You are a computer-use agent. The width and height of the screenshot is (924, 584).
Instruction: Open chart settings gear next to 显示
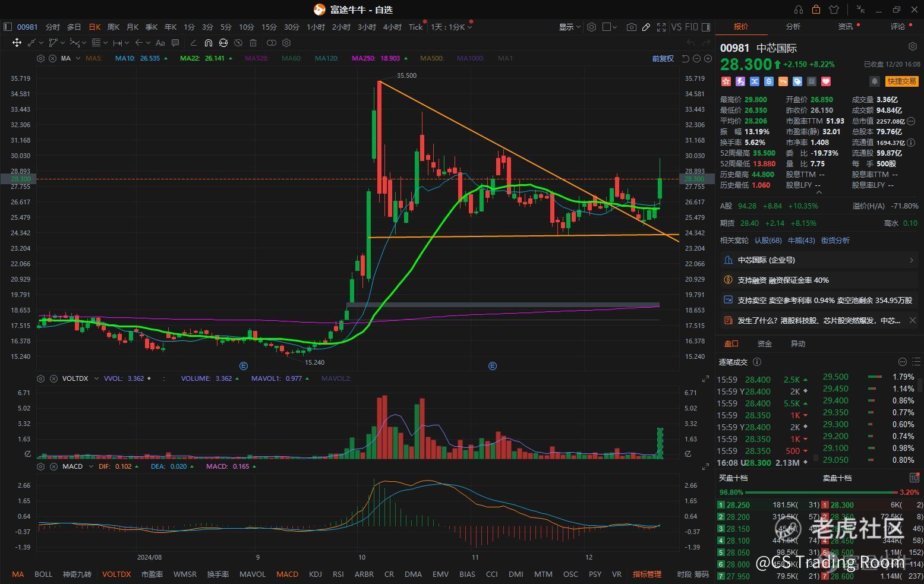tap(591, 27)
